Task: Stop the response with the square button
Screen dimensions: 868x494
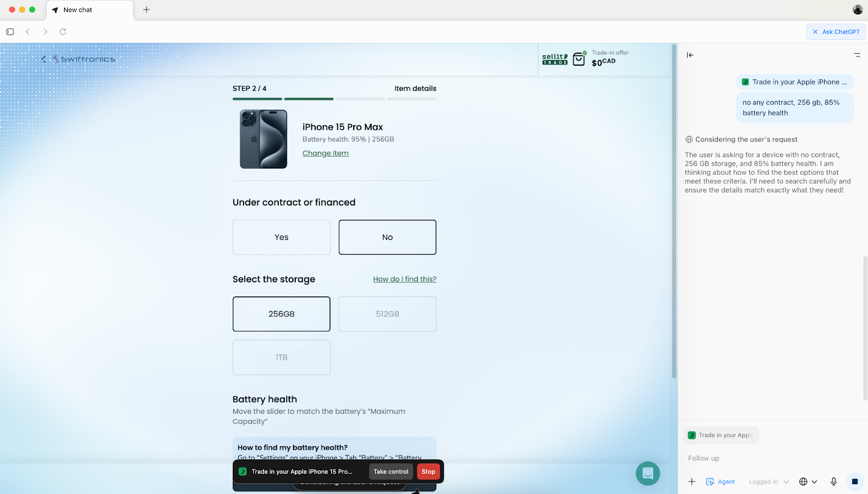Action: coord(855,482)
